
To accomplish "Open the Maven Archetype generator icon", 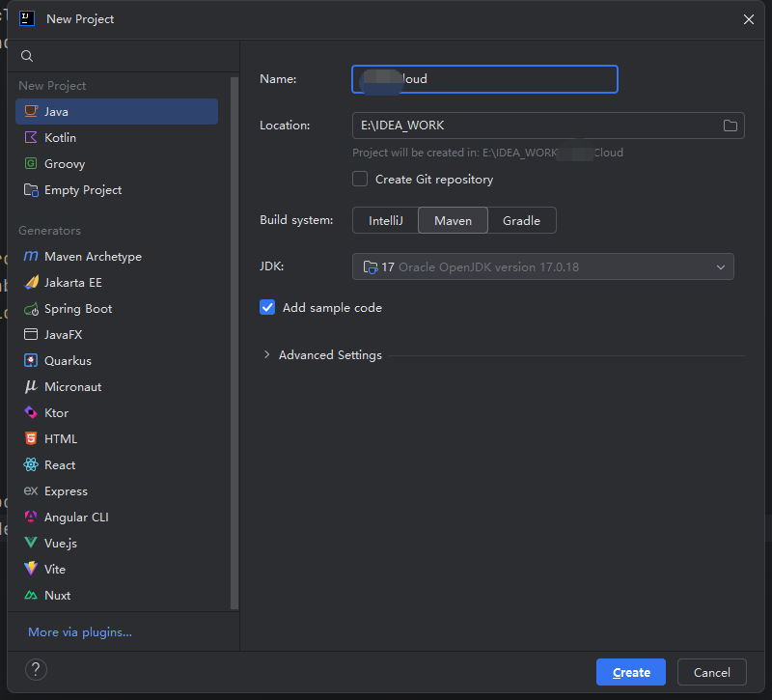I will [x=31, y=256].
